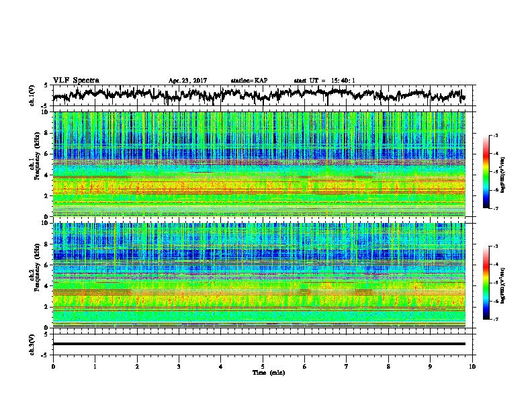Click tick label "9" on the Time axis
The width and height of the screenshot is (532, 411).
(x=430, y=367)
